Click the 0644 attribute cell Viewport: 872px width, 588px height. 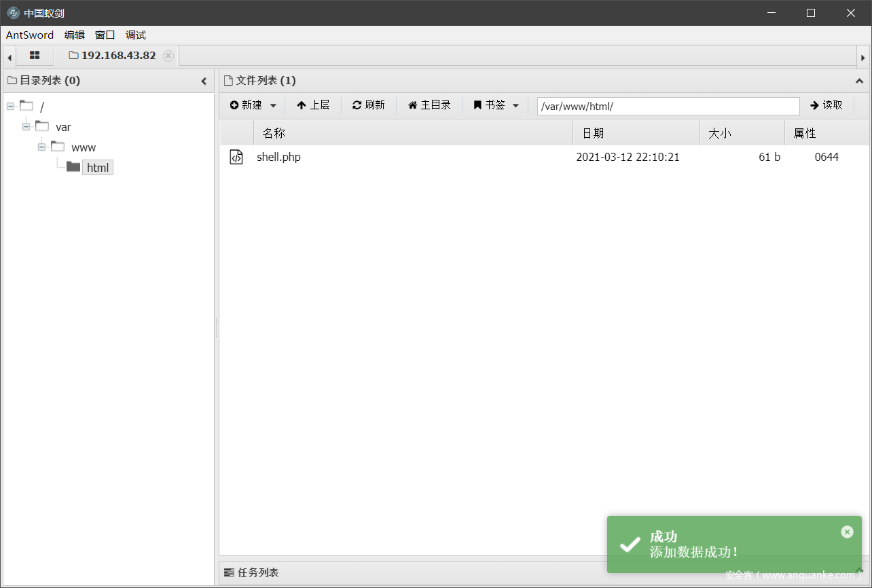(x=826, y=158)
